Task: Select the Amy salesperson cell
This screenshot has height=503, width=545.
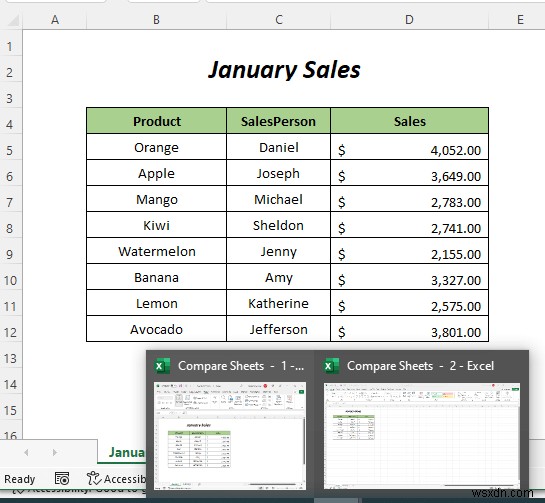Action: point(278,277)
